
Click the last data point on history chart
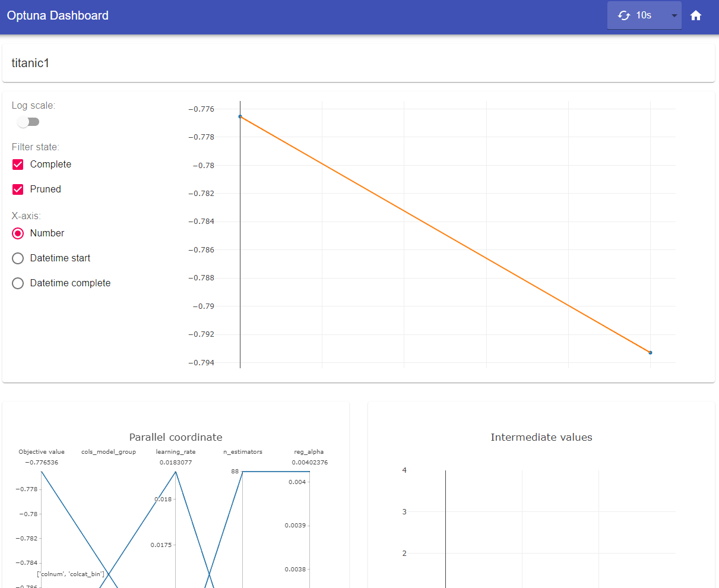coord(650,353)
